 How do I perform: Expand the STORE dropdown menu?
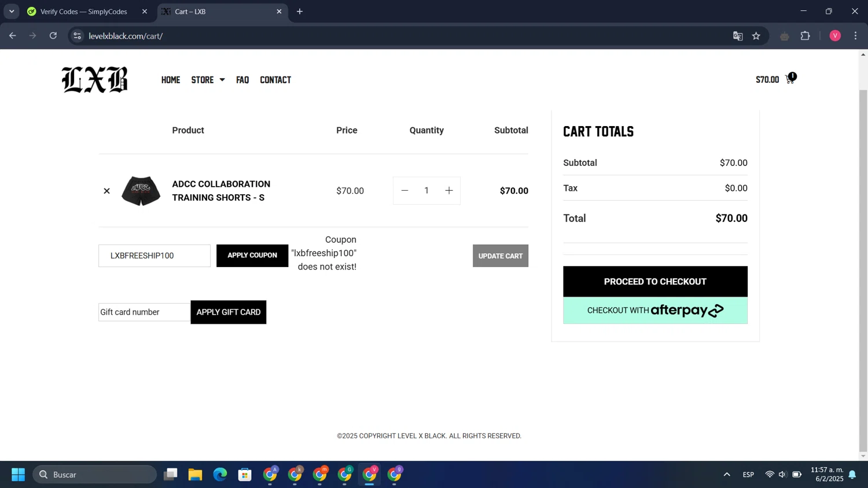[x=208, y=80]
